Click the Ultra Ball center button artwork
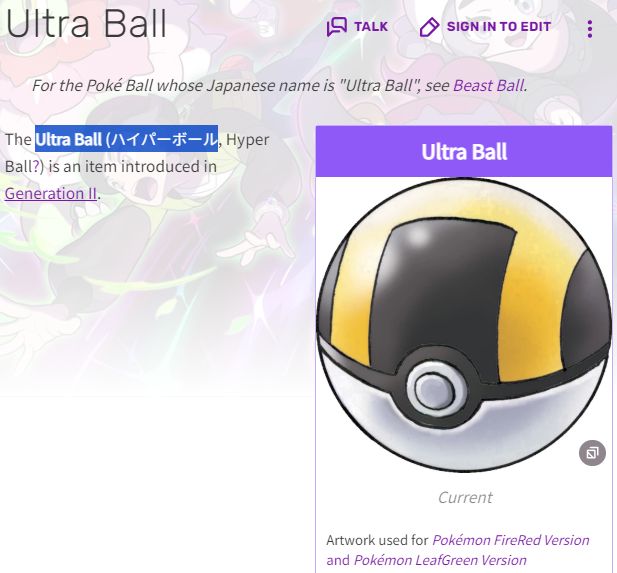617x573 pixels. pos(434,388)
